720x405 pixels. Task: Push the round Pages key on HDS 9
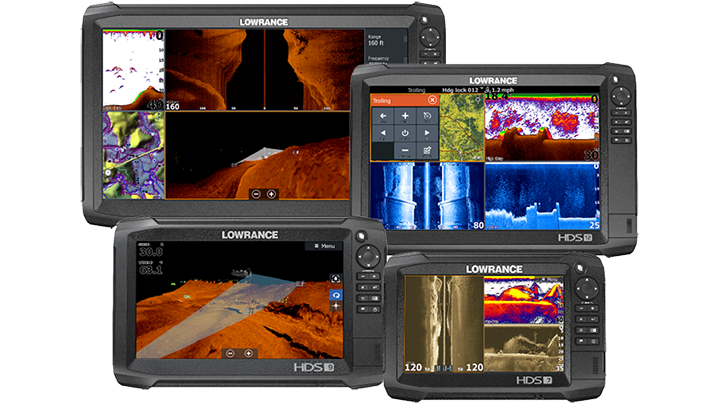361,236
